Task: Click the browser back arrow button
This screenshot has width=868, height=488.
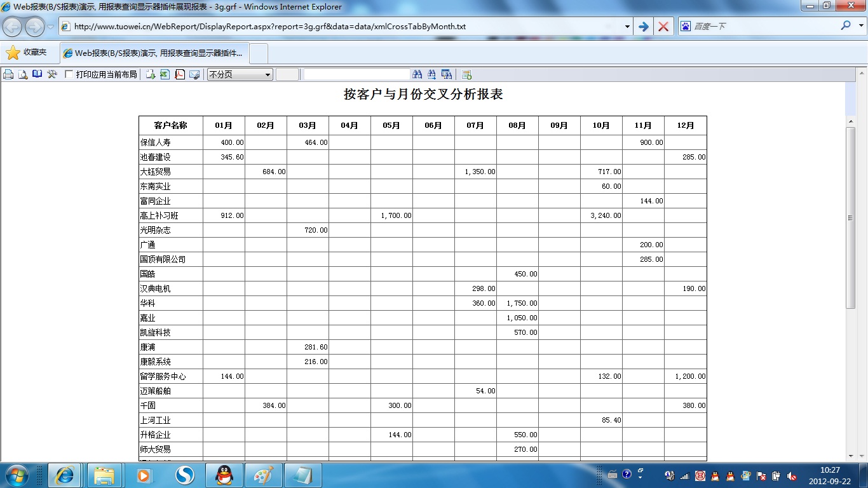Action: (x=13, y=27)
